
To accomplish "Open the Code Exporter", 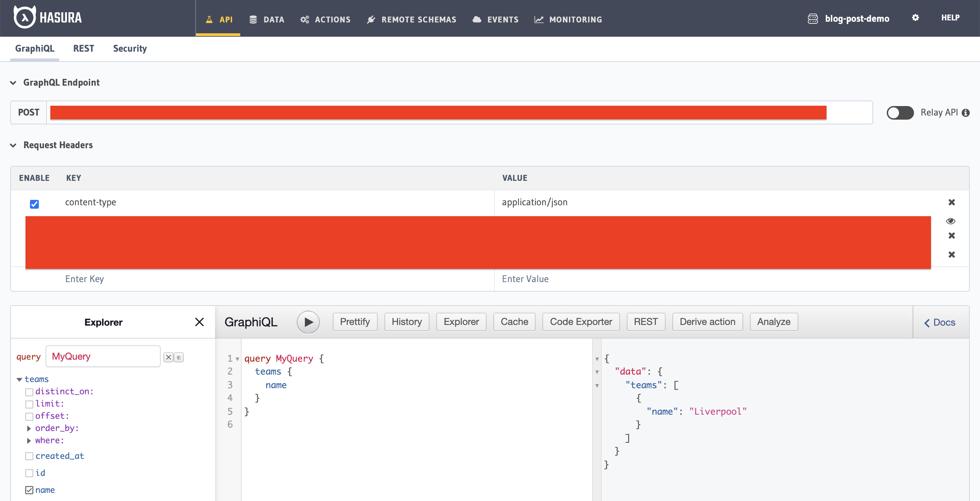I will click(x=581, y=322).
